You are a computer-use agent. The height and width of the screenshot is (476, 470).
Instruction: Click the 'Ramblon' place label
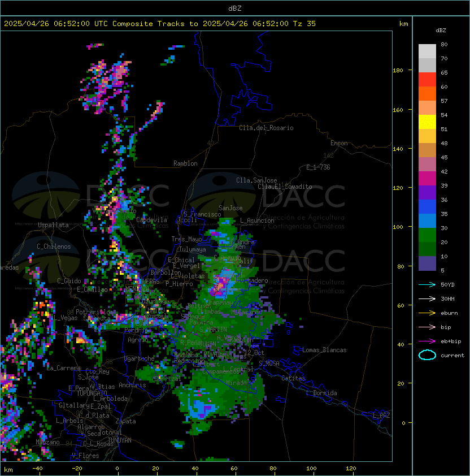(x=185, y=163)
